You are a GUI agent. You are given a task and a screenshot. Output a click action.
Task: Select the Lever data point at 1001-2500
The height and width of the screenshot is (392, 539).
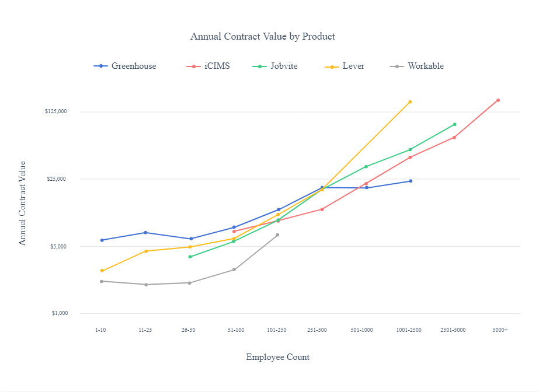411,101
